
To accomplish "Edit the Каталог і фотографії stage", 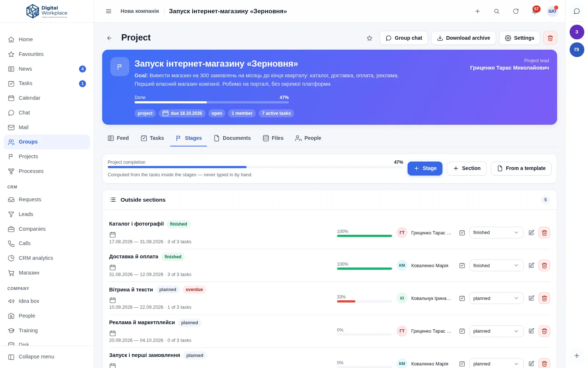I will point(531,233).
